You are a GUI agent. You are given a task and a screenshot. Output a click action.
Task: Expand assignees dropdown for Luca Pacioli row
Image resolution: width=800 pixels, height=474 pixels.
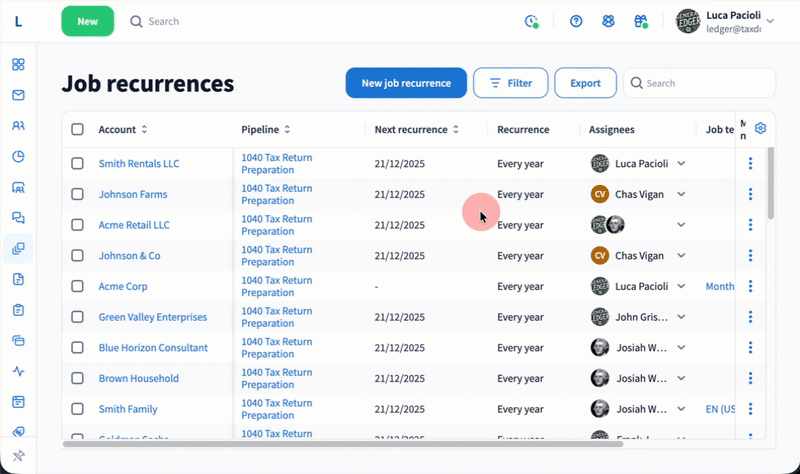pyautogui.click(x=681, y=163)
